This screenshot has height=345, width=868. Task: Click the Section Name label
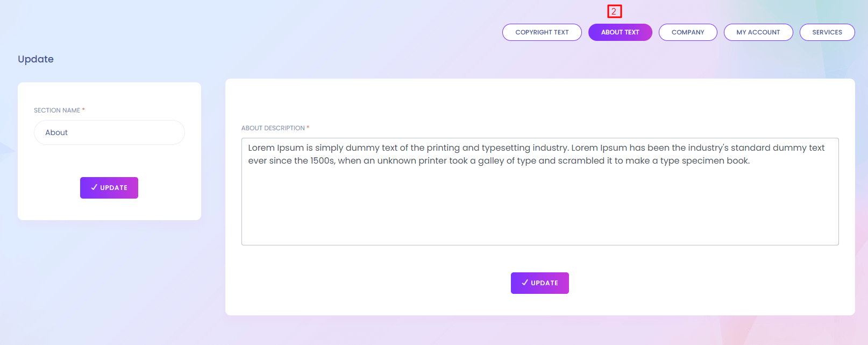(56, 110)
